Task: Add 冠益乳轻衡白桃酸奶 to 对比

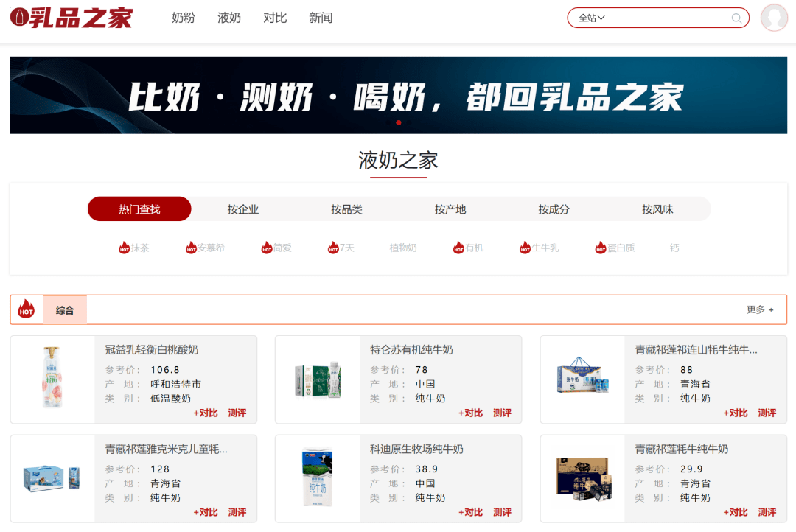Action: [x=206, y=413]
